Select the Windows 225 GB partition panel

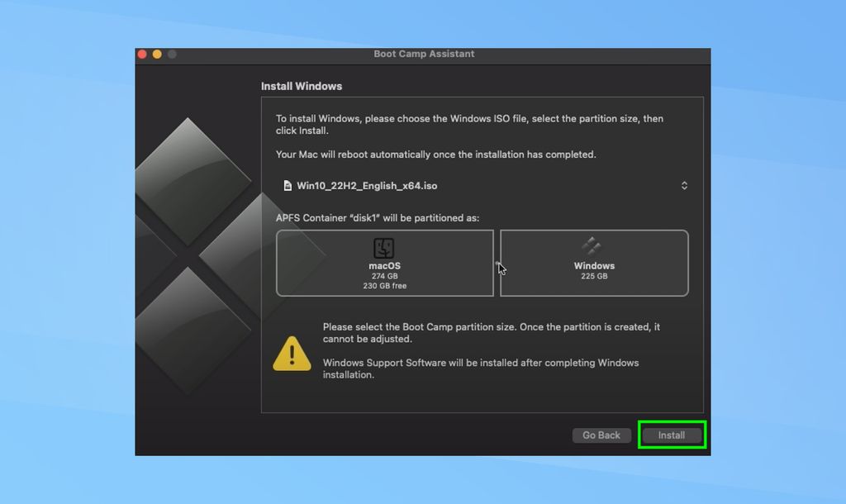click(x=594, y=263)
